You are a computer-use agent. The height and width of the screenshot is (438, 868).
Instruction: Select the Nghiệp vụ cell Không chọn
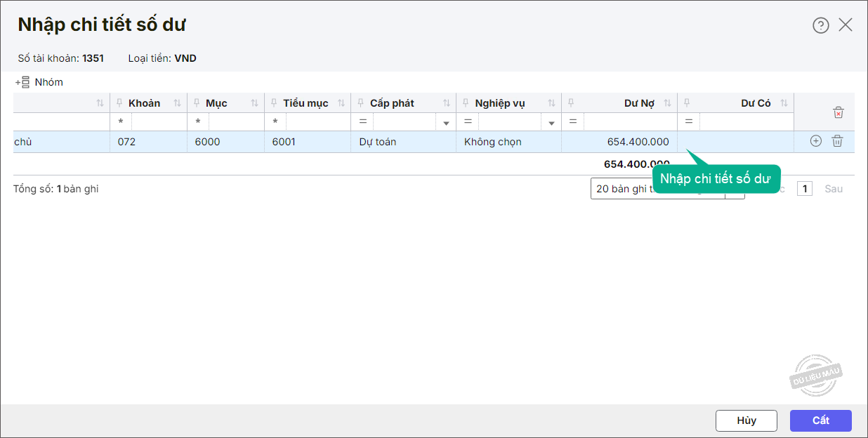tap(509, 142)
